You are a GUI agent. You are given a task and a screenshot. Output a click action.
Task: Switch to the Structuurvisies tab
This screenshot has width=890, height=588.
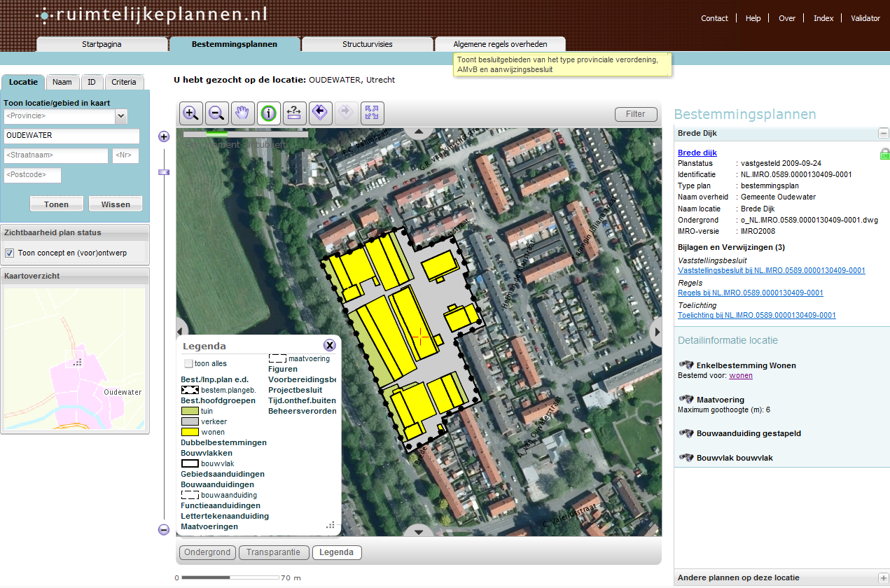coord(366,43)
